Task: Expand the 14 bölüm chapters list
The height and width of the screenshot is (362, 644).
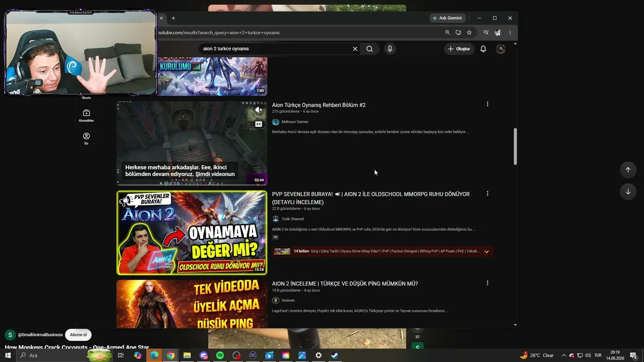Action: (487, 251)
